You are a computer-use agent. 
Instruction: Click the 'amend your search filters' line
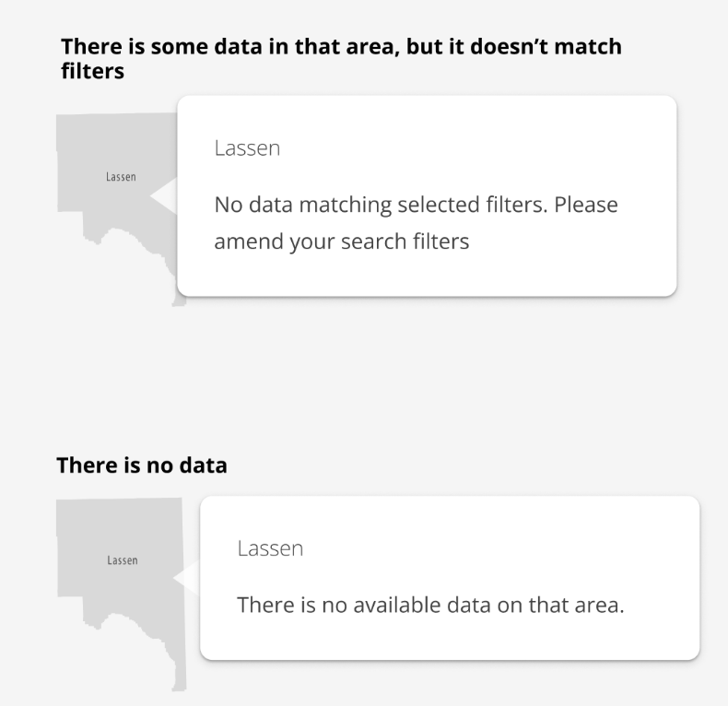click(342, 241)
